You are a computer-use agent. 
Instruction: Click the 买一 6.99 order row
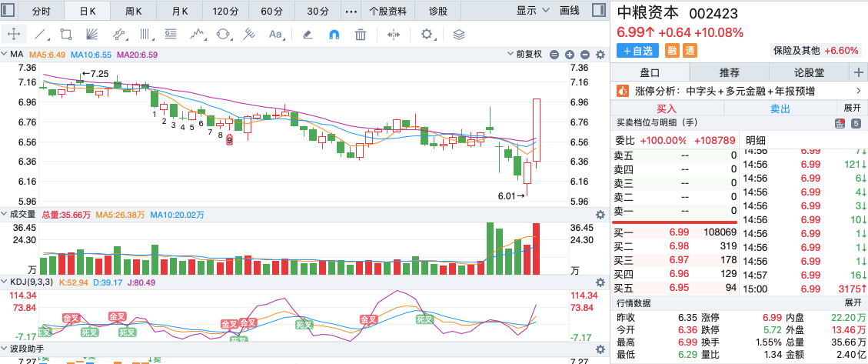tap(675, 232)
